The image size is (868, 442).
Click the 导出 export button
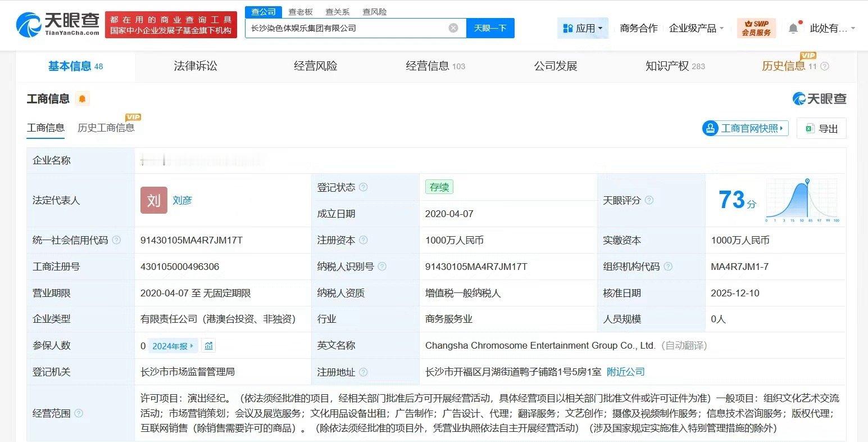tap(821, 128)
